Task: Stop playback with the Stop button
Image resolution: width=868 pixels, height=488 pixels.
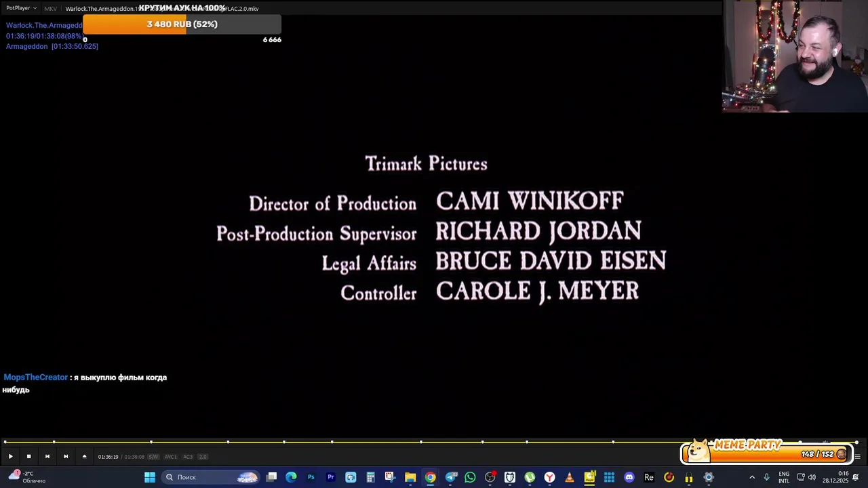Action: click(x=28, y=457)
